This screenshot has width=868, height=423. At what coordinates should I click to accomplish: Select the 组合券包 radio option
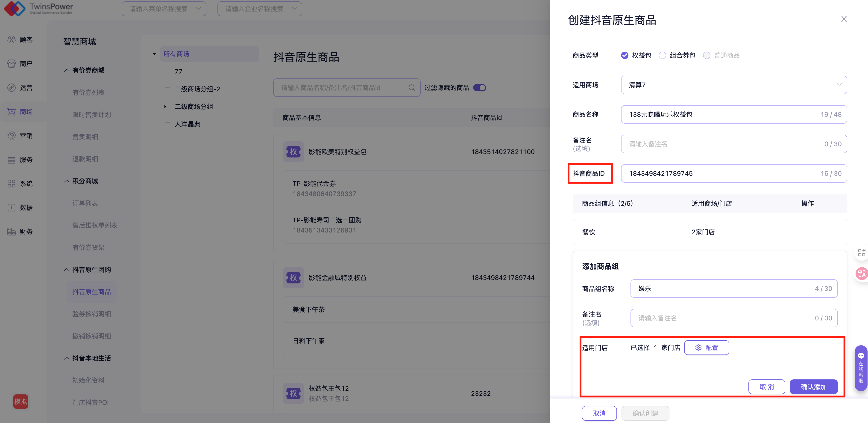[x=663, y=55]
